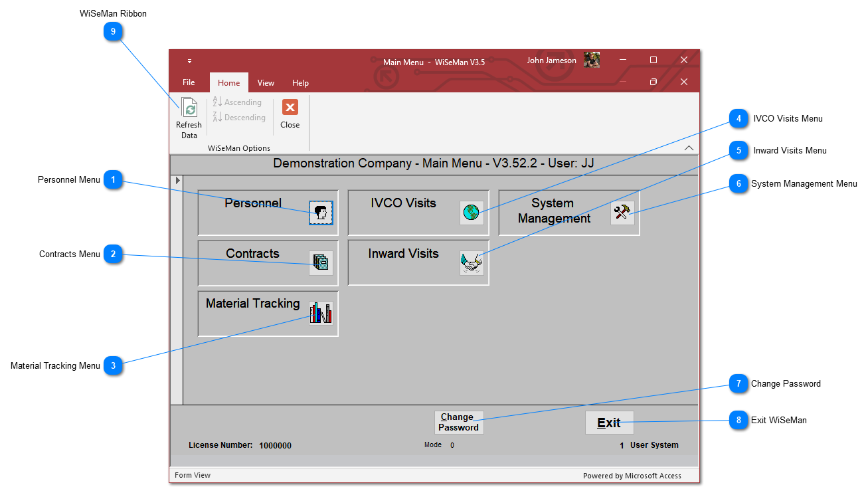Screen dimensions: 868x489
Task: Sort records with Ascending option
Action: coord(237,102)
